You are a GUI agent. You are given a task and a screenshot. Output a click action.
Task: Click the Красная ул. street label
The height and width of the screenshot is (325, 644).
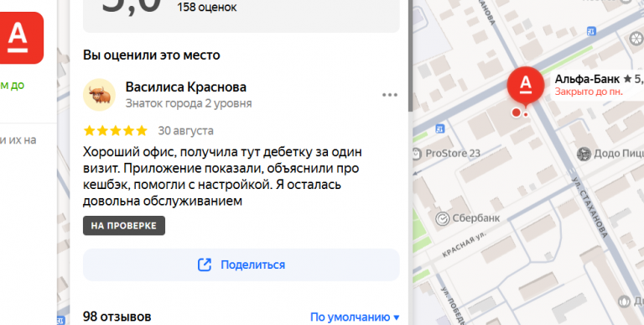[465, 245]
